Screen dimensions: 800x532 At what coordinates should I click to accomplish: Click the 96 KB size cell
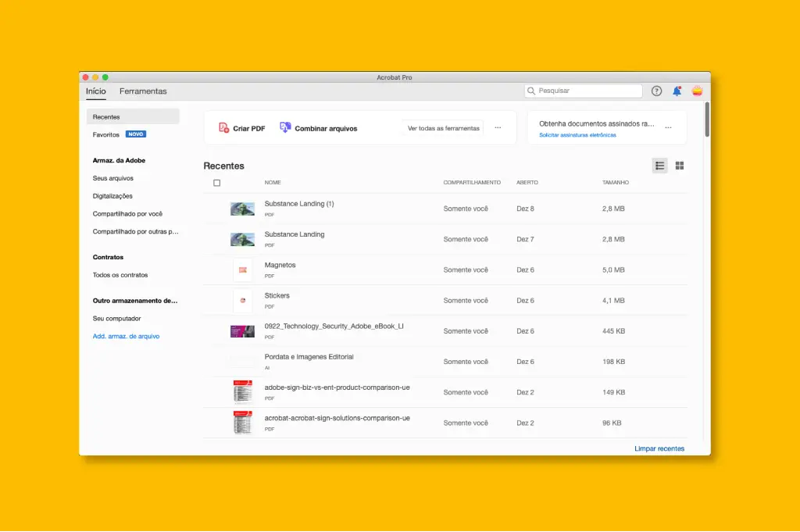[612, 423]
